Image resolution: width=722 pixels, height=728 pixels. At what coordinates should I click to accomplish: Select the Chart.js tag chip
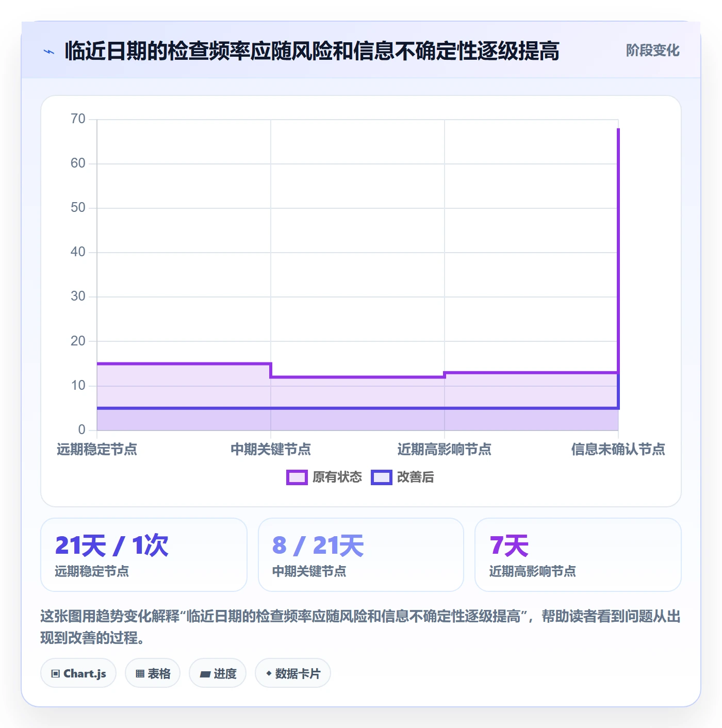(x=78, y=673)
